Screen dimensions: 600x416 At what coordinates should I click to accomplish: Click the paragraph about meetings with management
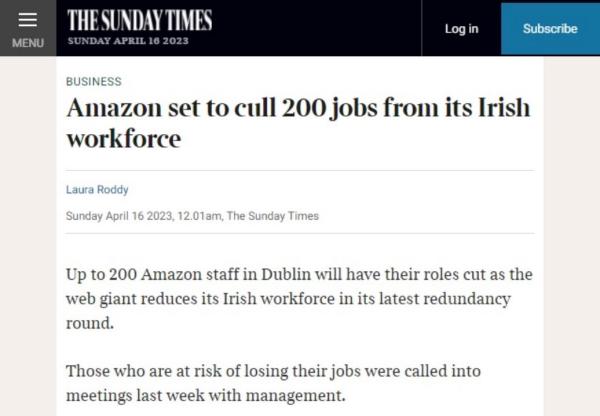pyautogui.click(x=273, y=383)
